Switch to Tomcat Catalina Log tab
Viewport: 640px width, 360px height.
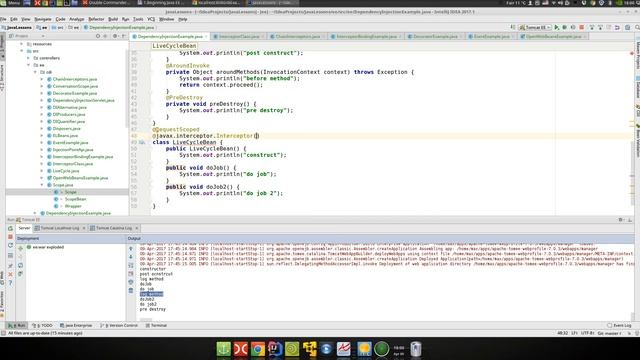tap(114, 228)
